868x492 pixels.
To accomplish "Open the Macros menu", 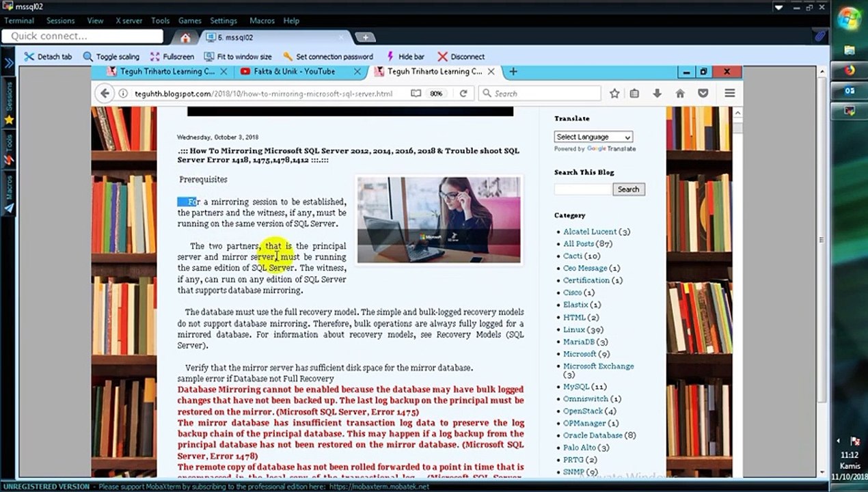I will (x=262, y=20).
